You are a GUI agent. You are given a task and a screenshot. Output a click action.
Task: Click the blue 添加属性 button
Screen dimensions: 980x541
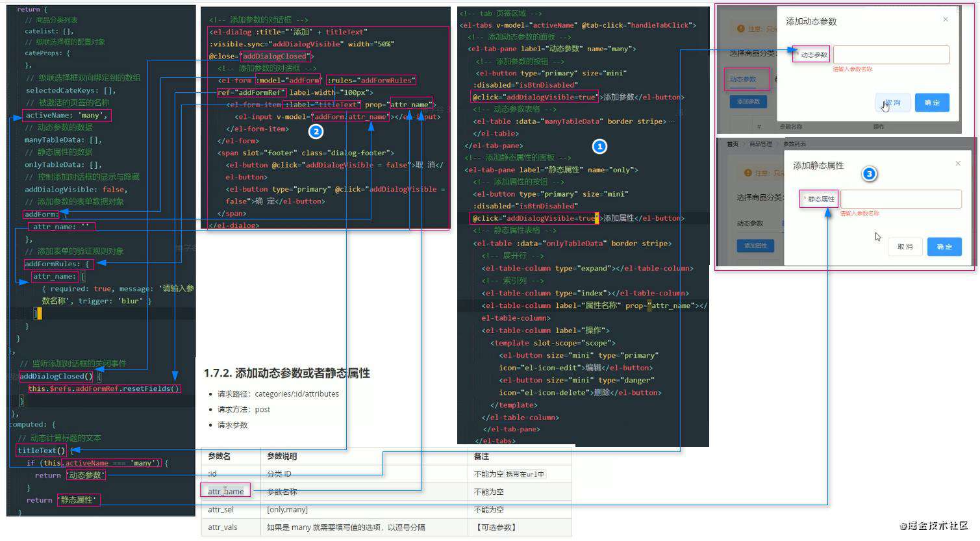point(755,245)
